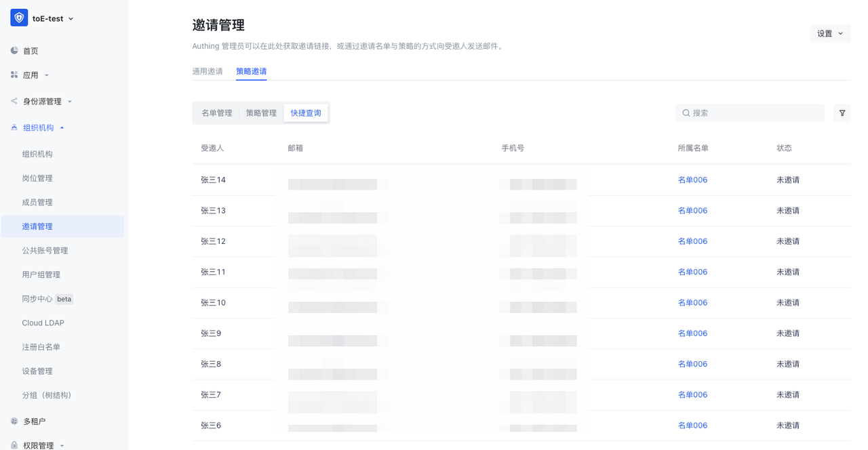Click the 多租户 icon in sidebar

coord(14,421)
